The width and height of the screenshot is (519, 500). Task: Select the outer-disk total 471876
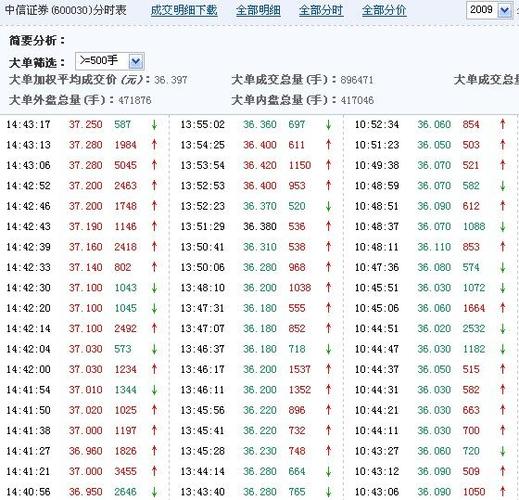(135, 100)
